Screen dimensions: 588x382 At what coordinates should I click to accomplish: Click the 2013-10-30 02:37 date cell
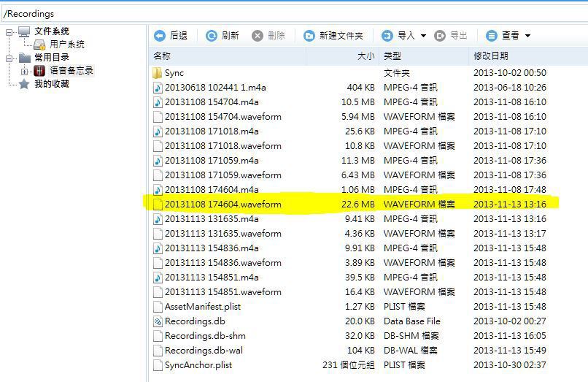tap(510, 365)
